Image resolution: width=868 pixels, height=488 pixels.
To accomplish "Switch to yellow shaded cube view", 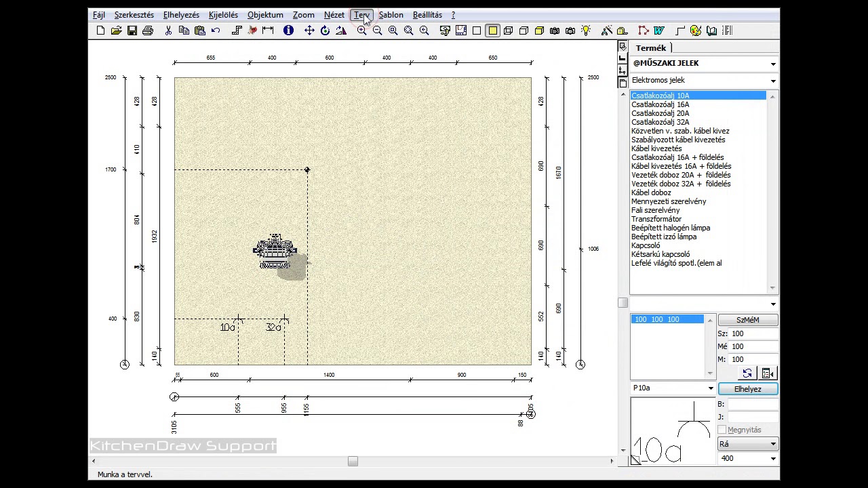I will click(539, 30).
